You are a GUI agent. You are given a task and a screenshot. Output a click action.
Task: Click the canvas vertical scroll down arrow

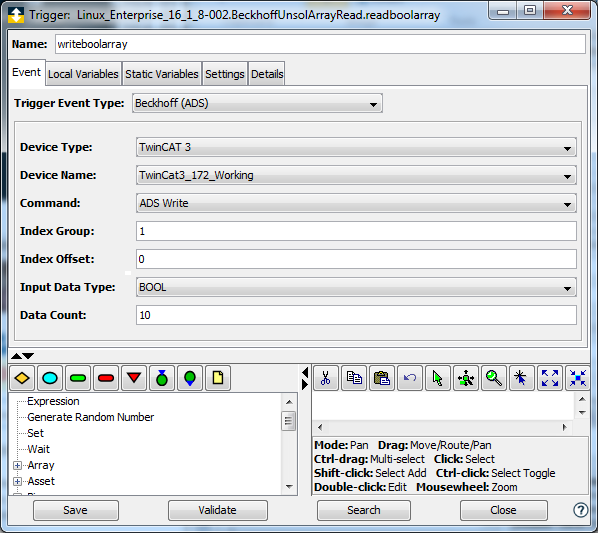click(x=582, y=413)
